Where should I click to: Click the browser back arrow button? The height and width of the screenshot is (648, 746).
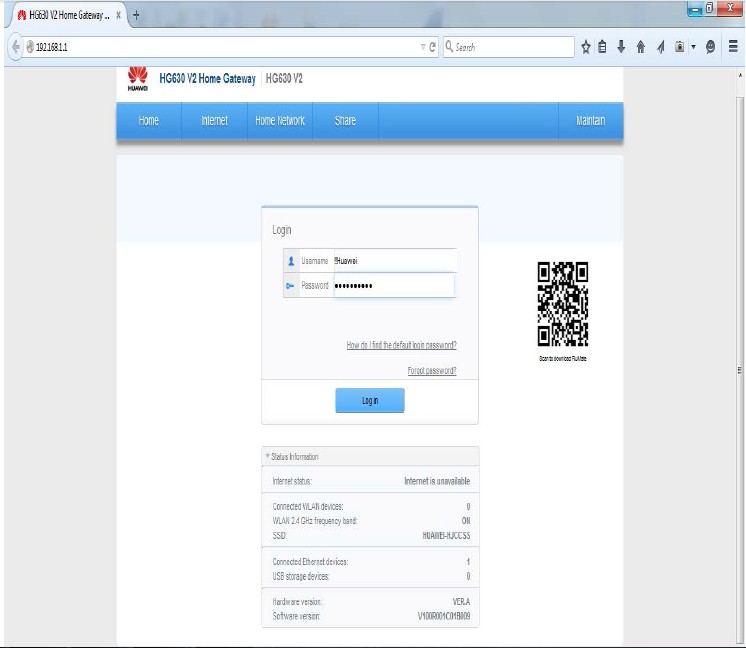[x=16, y=47]
